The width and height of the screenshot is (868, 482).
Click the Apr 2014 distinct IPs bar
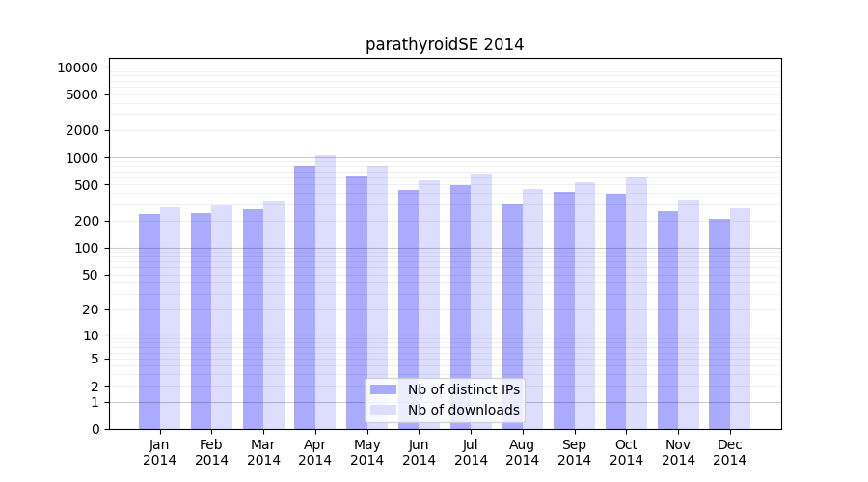click(x=305, y=297)
